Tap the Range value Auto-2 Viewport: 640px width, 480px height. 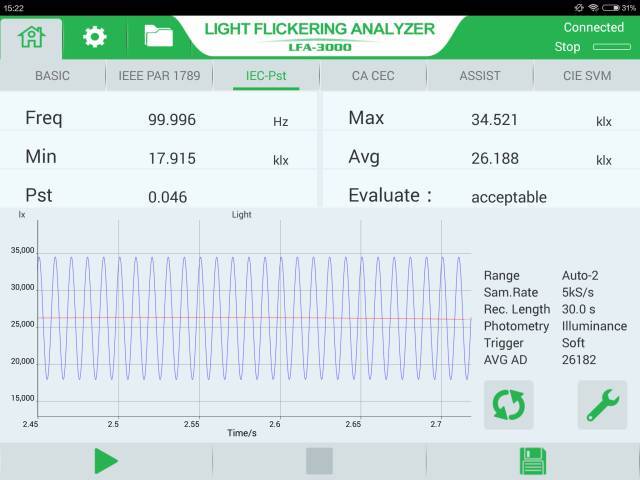pyautogui.click(x=580, y=276)
